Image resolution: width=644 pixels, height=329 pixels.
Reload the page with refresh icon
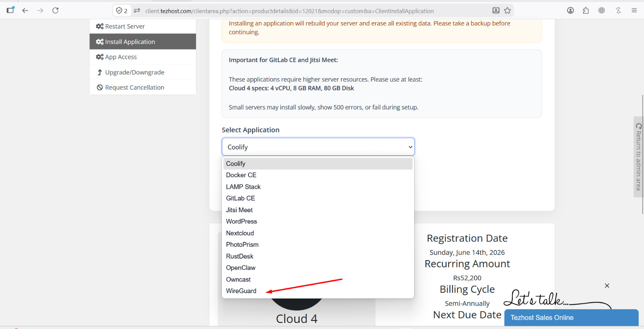pyautogui.click(x=56, y=10)
